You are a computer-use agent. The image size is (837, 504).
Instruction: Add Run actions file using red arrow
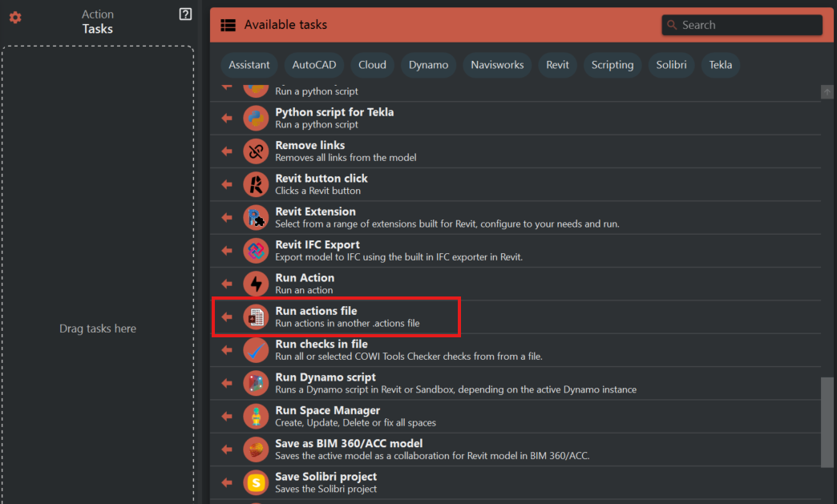(227, 317)
